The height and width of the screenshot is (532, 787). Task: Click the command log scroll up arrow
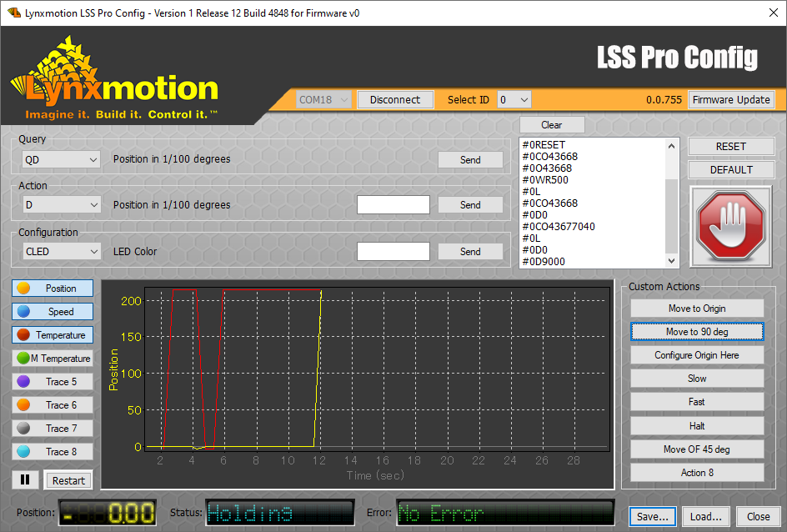pyautogui.click(x=672, y=146)
